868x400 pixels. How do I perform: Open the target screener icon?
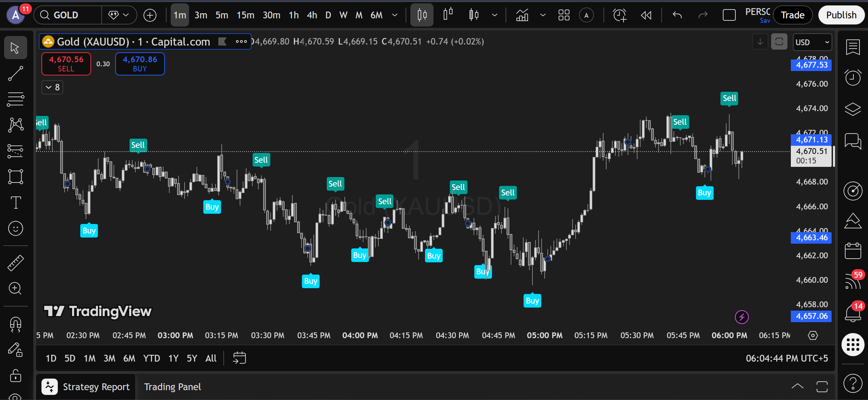(853, 191)
